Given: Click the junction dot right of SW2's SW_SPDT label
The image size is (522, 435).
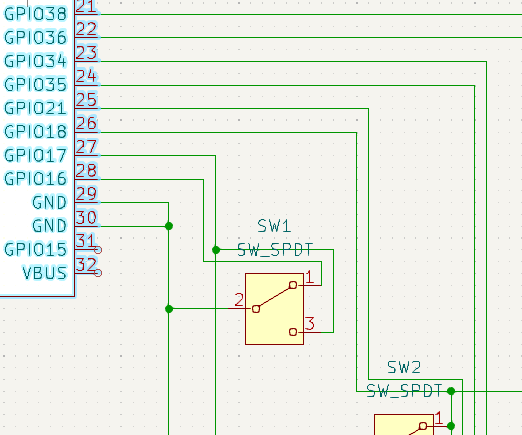Looking at the screenshot, I should [x=451, y=391].
